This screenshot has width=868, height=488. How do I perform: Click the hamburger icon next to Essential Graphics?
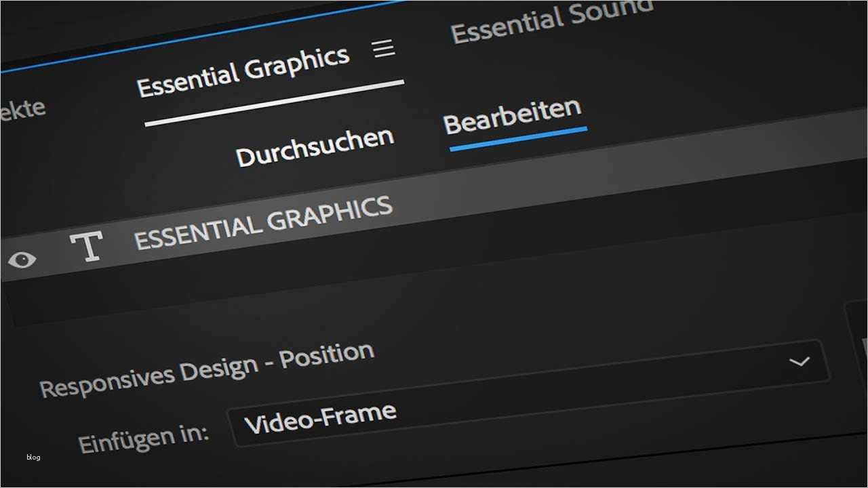click(384, 48)
